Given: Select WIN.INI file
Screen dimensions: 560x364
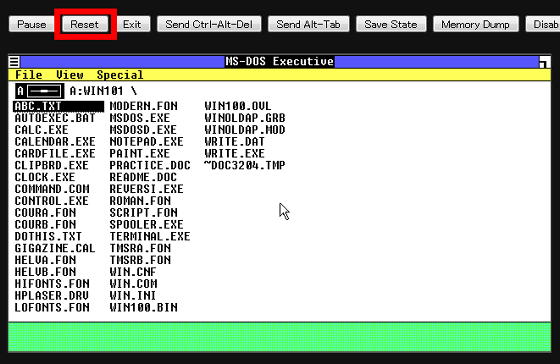Looking at the screenshot, I should coord(132,295).
